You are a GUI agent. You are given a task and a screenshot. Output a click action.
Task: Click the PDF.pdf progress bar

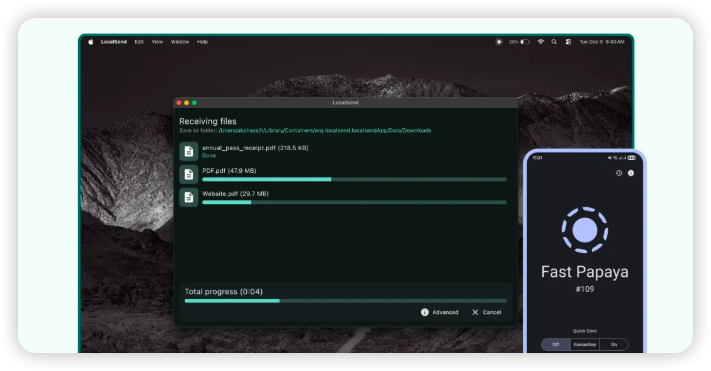[x=354, y=180]
